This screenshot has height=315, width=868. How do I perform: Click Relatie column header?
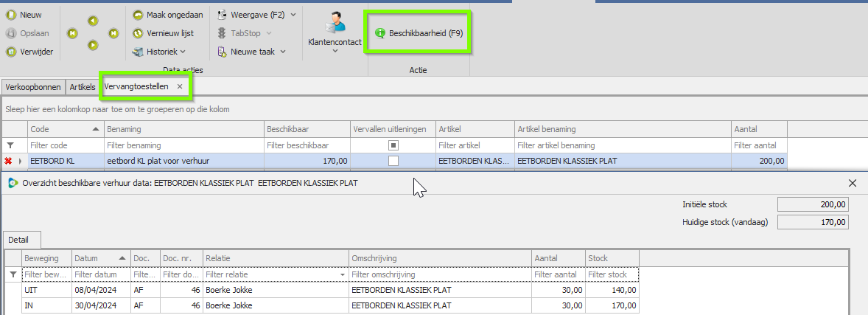[x=276, y=258]
